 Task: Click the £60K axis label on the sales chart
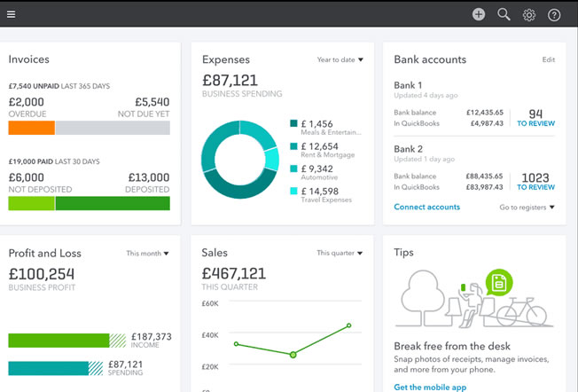[x=210, y=303]
